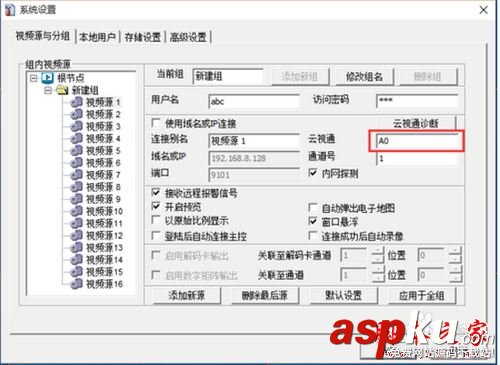This screenshot has height=365, width=500.
Task: Select 视频源 5 label in tree
Action: click(x=103, y=151)
